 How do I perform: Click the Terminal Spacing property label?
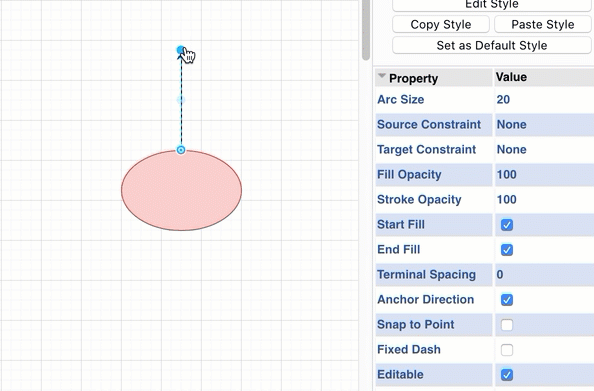point(426,275)
